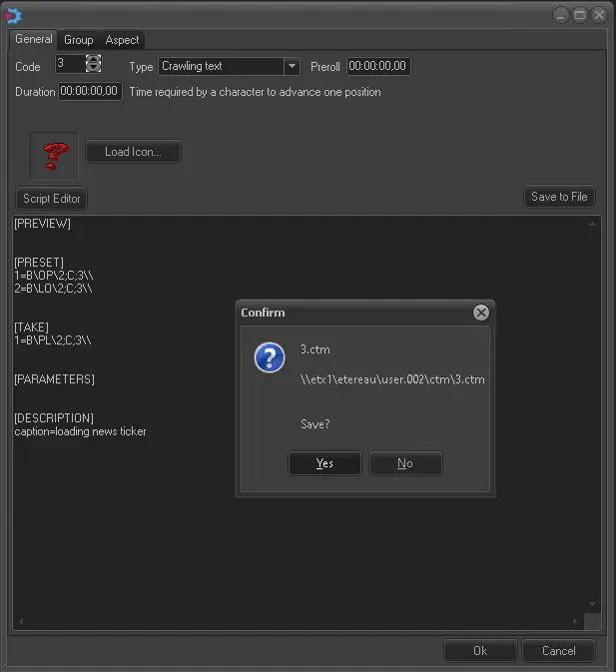Viewport: 616px width, 672px height.
Task: Click caption=loading news ticker line
Action: click(x=80, y=431)
